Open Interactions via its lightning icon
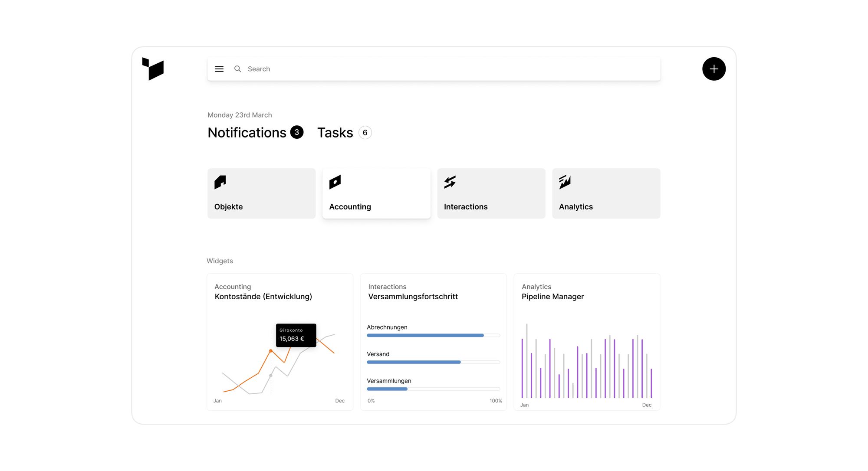The width and height of the screenshot is (868, 471). (450, 182)
